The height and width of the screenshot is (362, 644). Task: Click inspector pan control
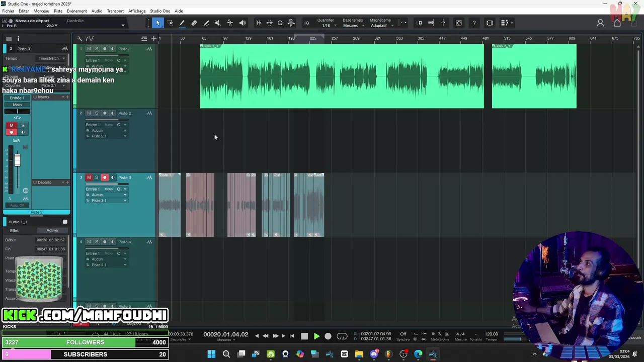(x=17, y=112)
